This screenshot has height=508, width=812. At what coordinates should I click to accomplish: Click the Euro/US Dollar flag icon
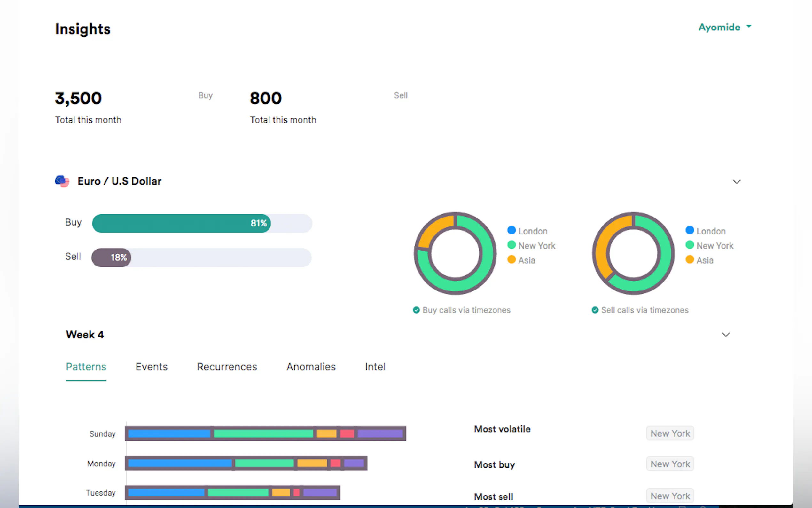62,181
